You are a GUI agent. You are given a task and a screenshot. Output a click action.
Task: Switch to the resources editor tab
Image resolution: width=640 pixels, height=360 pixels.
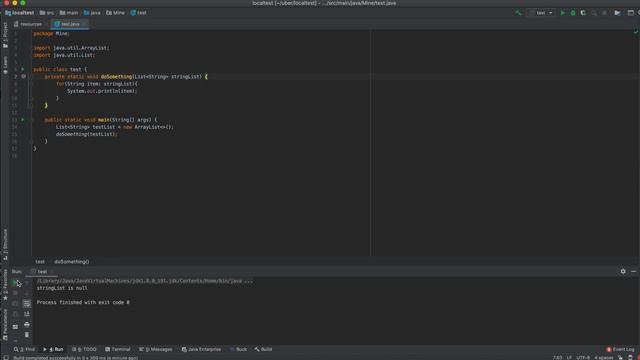coord(28,24)
